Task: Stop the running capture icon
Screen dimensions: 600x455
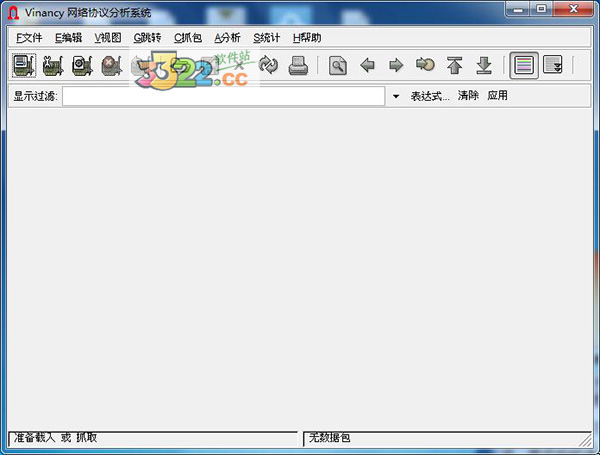Action: coord(111,65)
